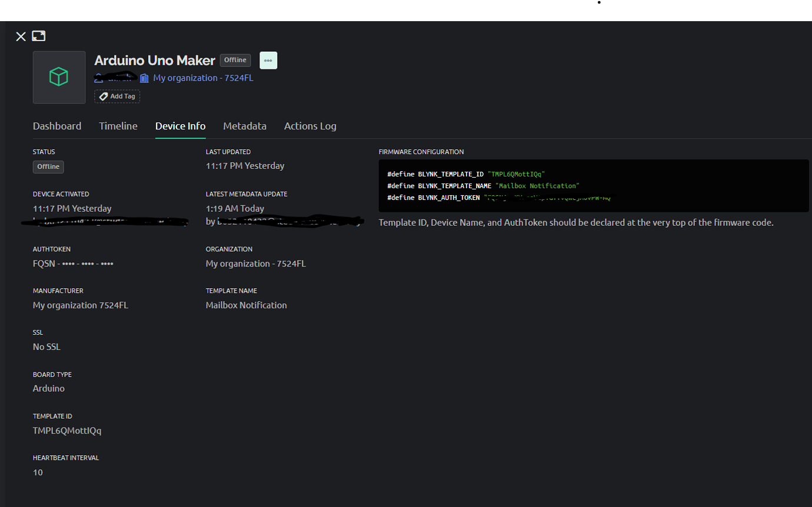Click the Arduino Uno Maker device title

click(155, 60)
